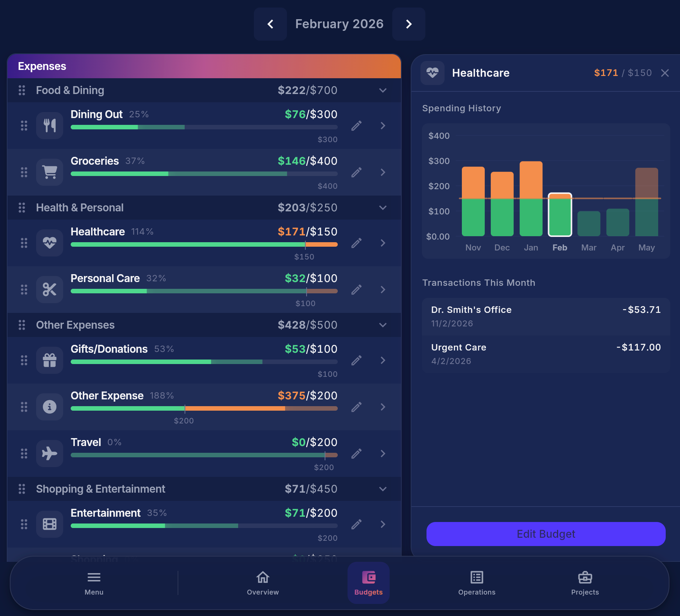The width and height of the screenshot is (680, 616).
Task: Click the Other Expense info icon
Action: [49, 407]
